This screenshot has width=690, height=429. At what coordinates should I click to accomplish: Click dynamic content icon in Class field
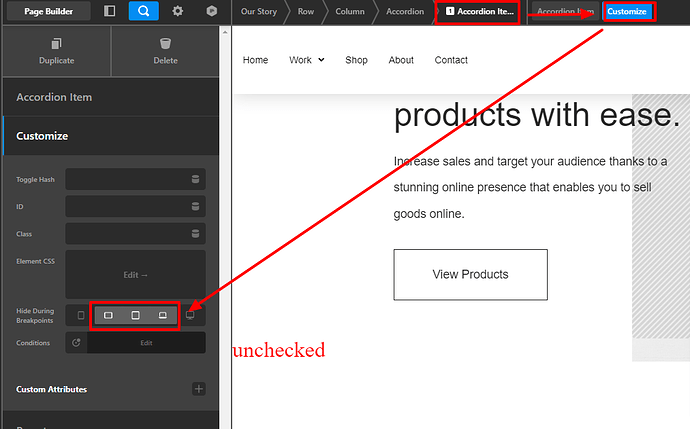(x=195, y=233)
